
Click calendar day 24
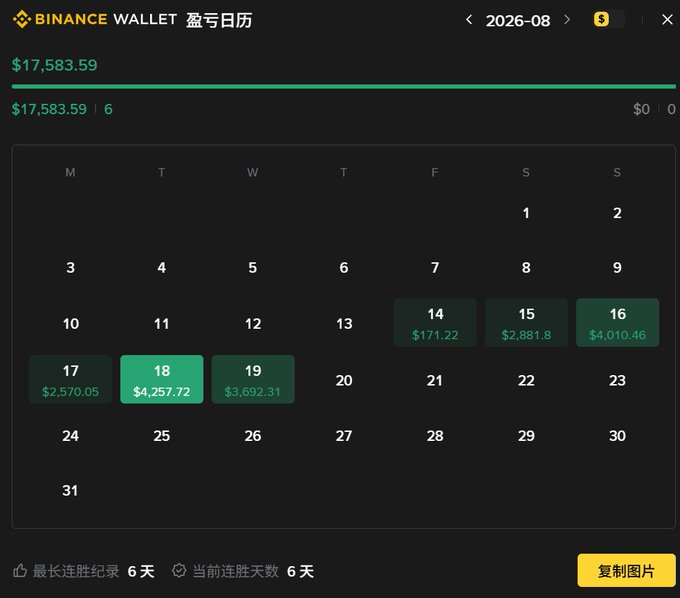coord(71,435)
